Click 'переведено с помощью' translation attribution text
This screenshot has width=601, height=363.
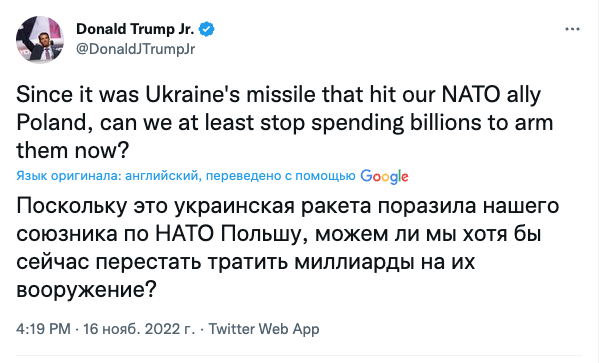click(281, 176)
